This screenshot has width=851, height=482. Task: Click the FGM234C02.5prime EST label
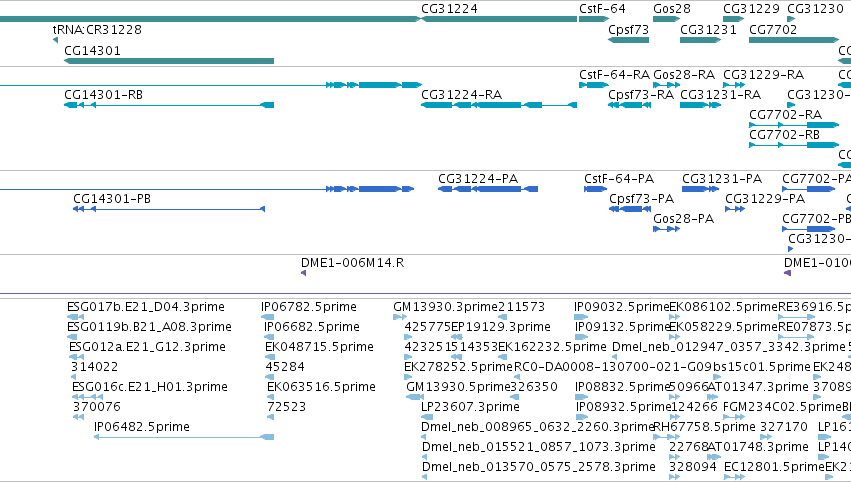tap(782, 407)
